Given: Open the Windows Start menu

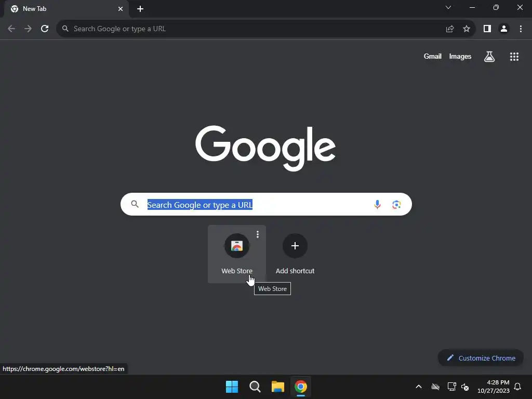Looking at the screenshot, I should coord(232,387).
